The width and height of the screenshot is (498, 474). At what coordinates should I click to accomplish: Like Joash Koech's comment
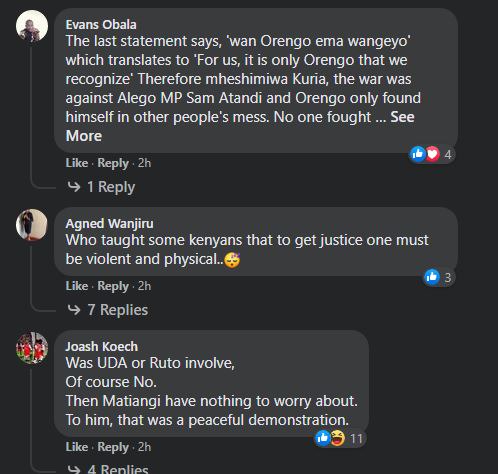(x=77, y=447)
